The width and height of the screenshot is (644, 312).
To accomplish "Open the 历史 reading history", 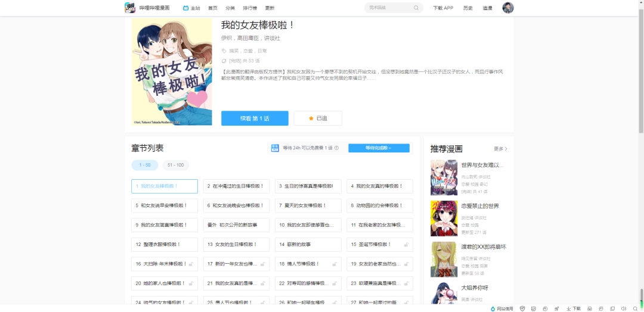I will 468,8.
